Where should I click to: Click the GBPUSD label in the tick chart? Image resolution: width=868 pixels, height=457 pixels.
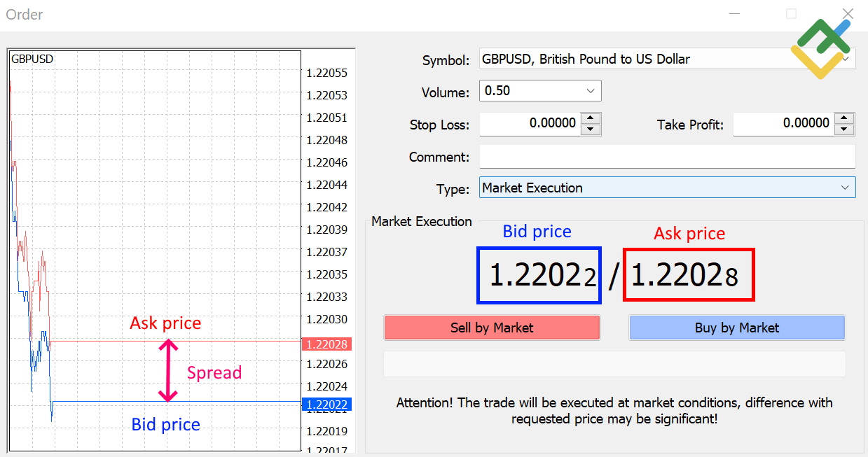32,59
